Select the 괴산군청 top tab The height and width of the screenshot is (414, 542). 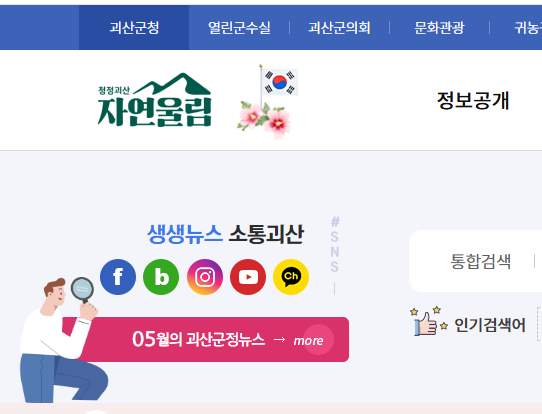click(134, 28)
